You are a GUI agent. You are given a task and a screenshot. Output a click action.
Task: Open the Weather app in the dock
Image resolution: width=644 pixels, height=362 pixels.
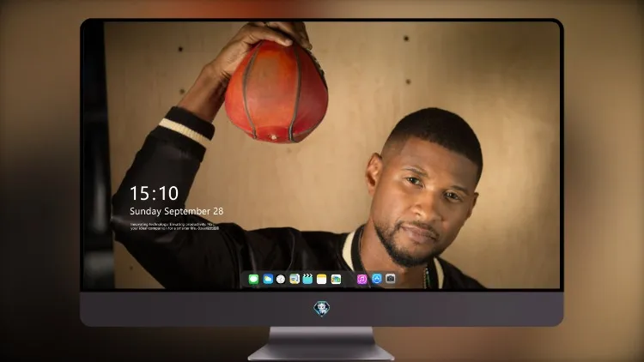point(268,279)
